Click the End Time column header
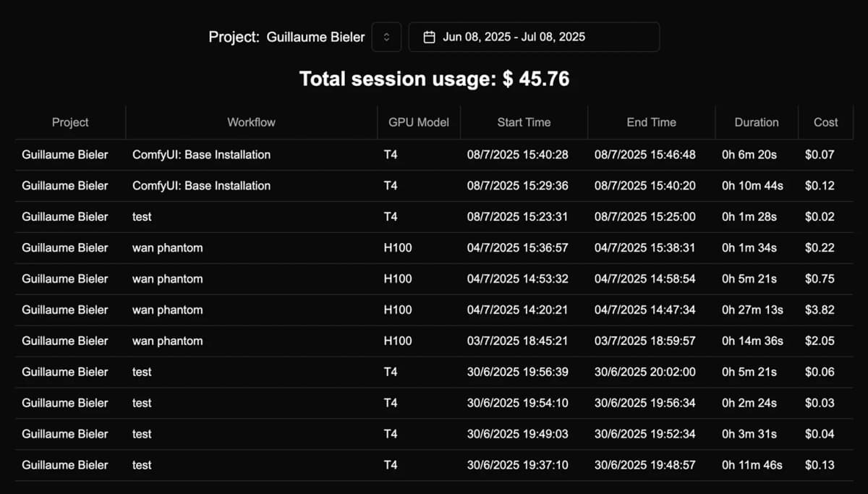The width and height of the screenshot is (868, 494). [x=651, y=122]
